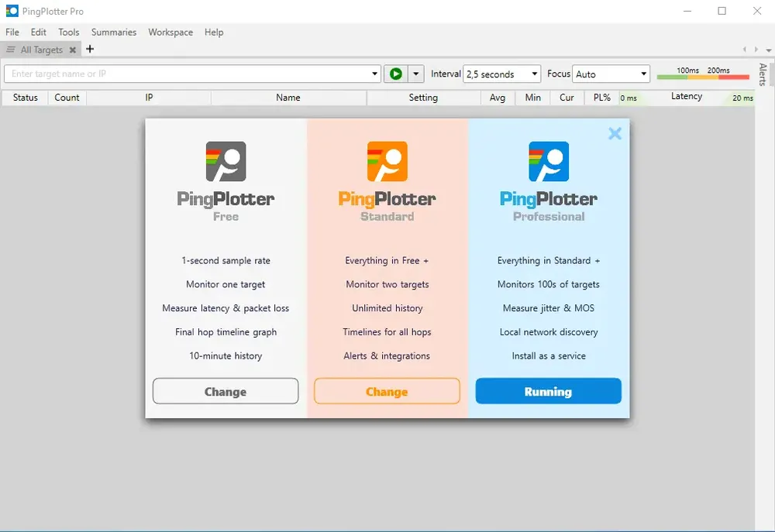This screenshot has width=775, height=532.
Task: Click the list icon on All Targets tab
Action: pyautogui.click(x=10, y=50)
